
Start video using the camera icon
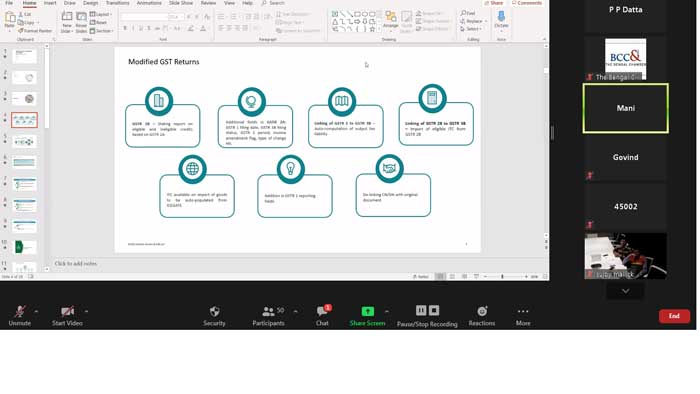coord(67,311)
